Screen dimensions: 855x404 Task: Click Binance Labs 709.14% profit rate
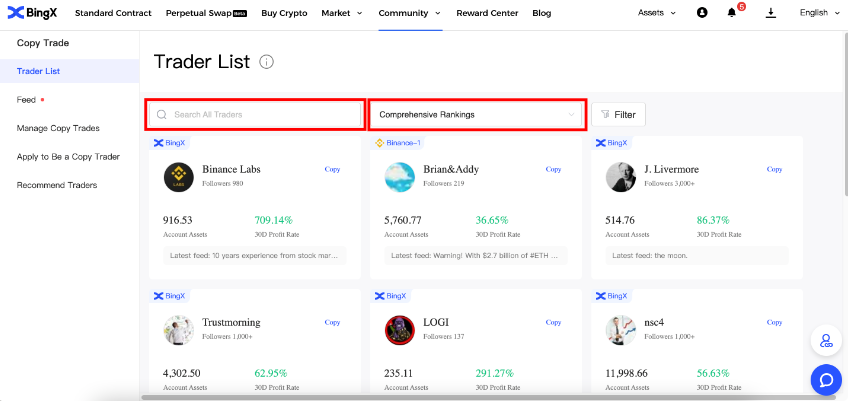[x=274, y=220]
